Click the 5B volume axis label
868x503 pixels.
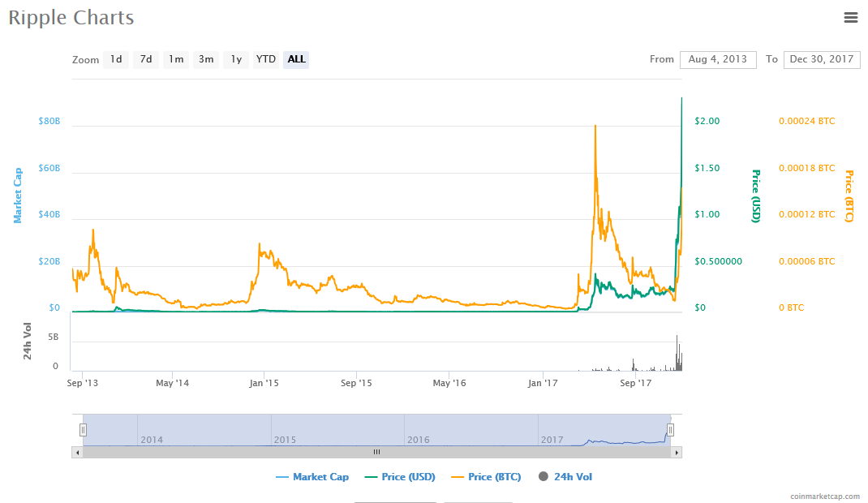54,337
